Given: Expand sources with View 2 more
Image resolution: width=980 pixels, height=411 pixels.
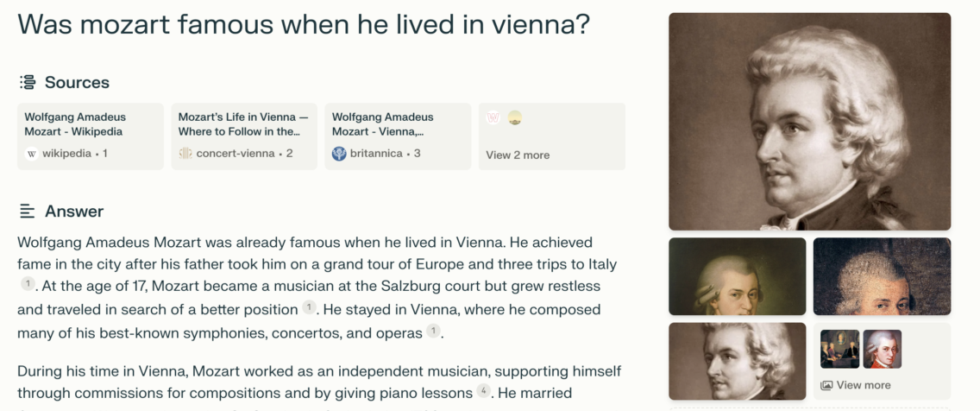Looking at the screenshot, I should (518, 155).
